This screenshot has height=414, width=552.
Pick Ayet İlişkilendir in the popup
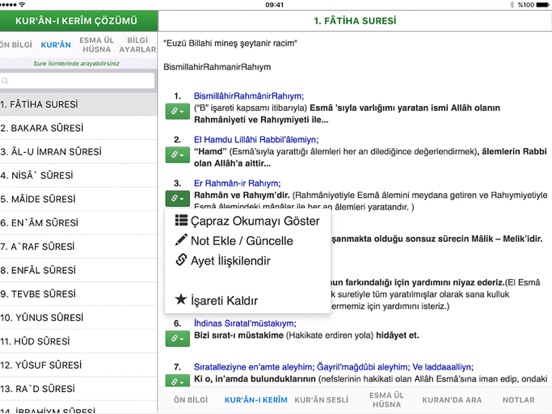pos(223,261)
